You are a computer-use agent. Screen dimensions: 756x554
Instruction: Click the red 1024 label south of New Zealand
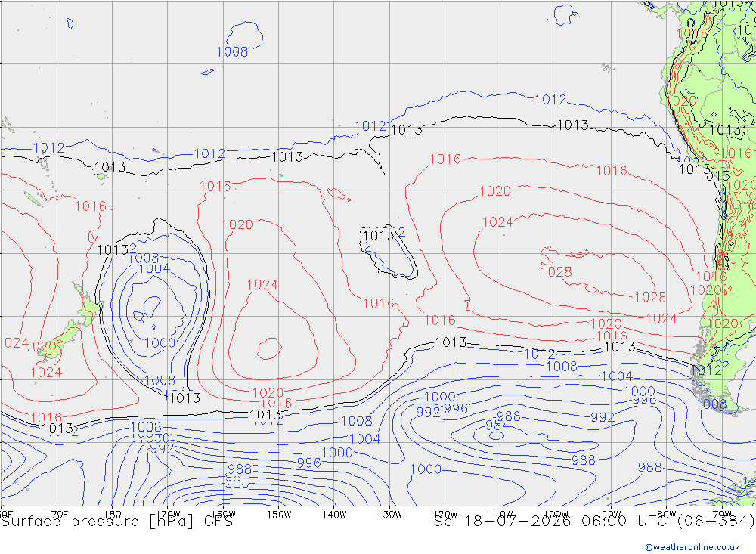pos(46,373)
